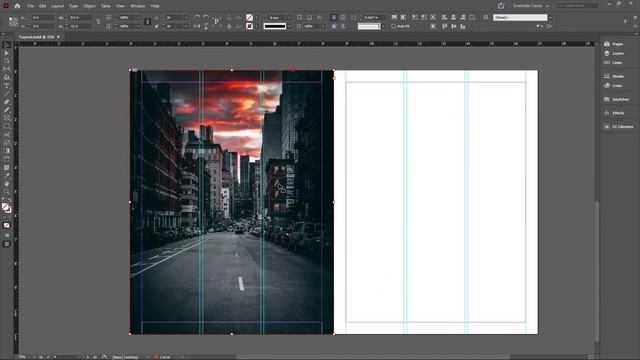Select the Gap tool
Viewport: 640px width, 360px height.
7,69
